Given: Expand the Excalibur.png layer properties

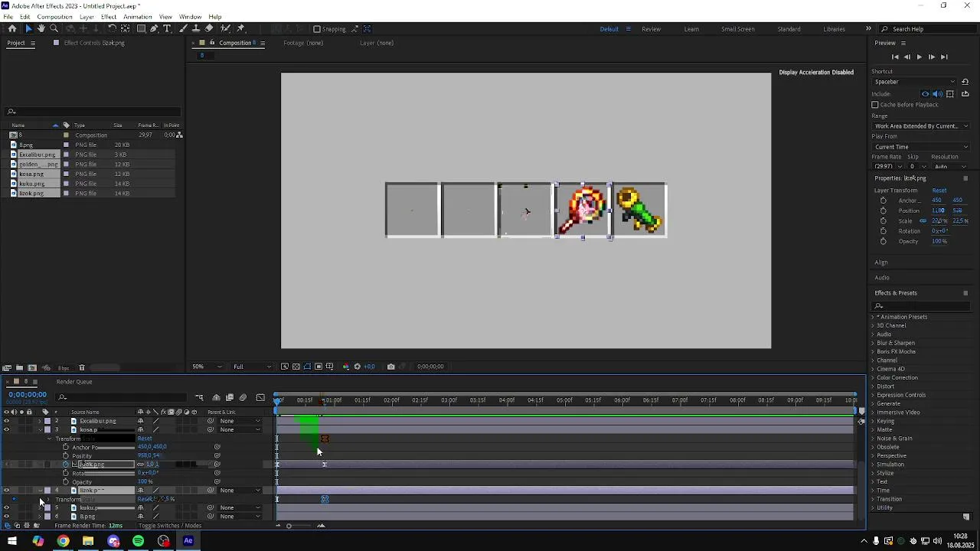Looking at the screenshot, I should pyautogui.click(x=40, y=421).
